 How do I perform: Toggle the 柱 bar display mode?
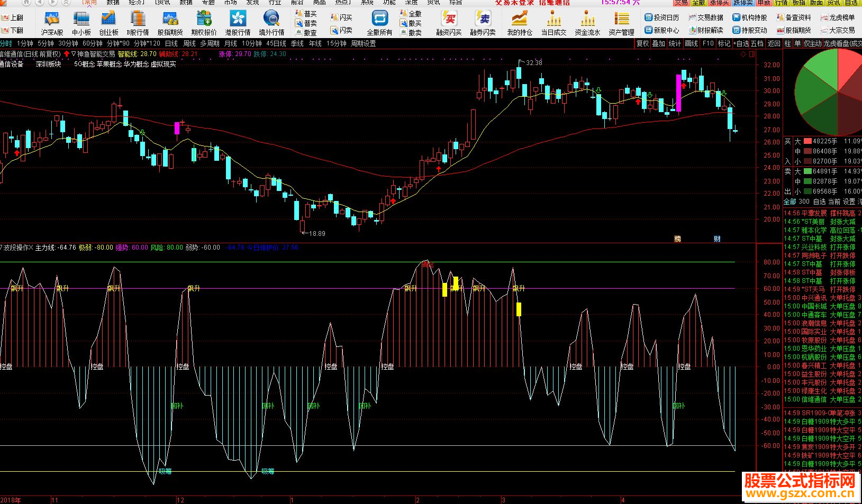[x=788, y=43]
